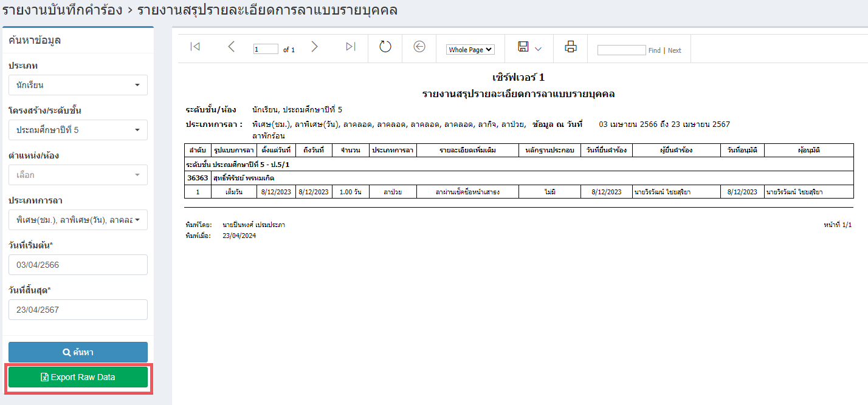Click the ไม่มี evidence cell

(x=550, y=192)
